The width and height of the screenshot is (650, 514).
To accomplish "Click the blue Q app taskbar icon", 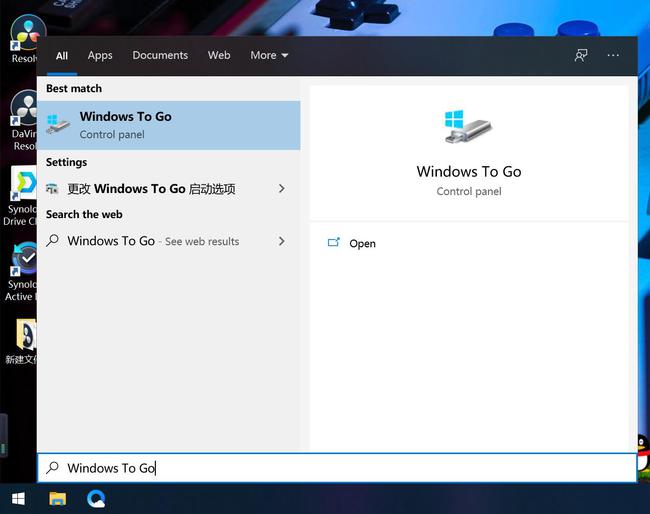I will point(97,498).
